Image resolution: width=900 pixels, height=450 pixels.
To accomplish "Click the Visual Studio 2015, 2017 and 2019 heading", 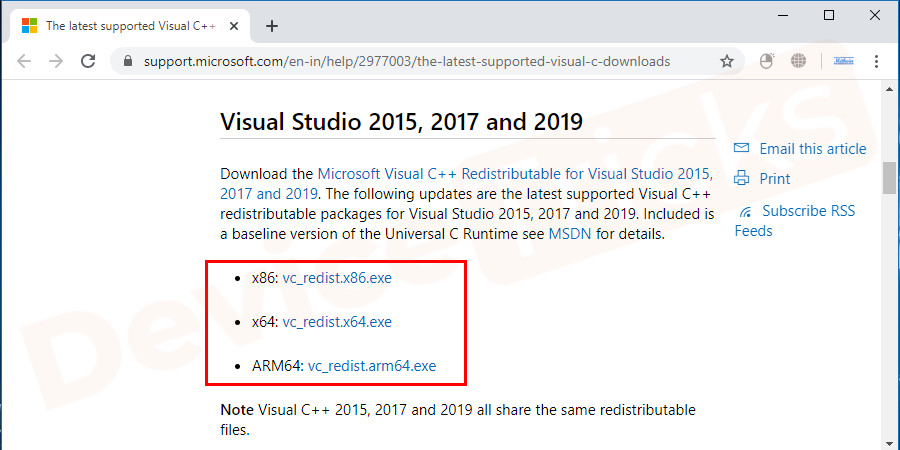I will pos(401,122).
